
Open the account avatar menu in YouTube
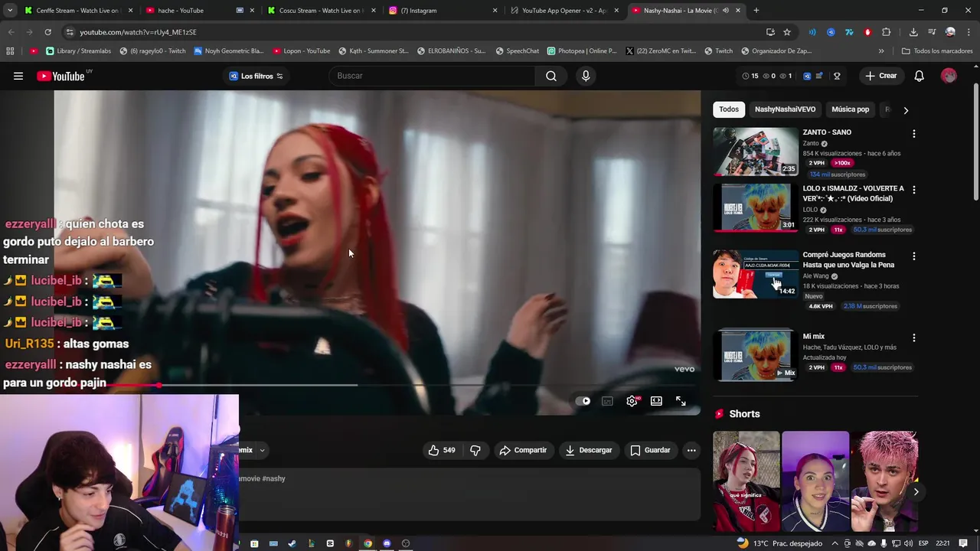pyautogui.click(x=949, y=76)
